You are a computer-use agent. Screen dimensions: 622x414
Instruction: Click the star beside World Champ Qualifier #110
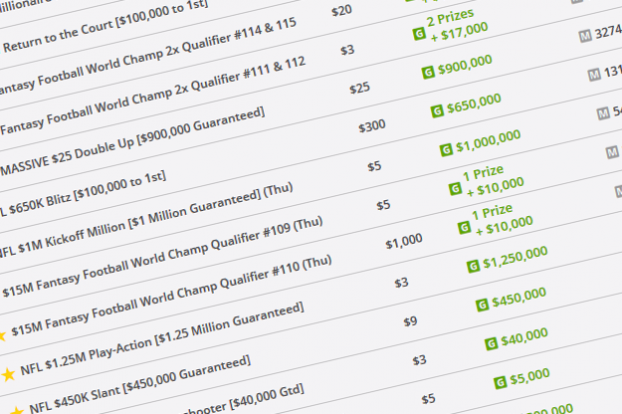[x=2, y=337]
